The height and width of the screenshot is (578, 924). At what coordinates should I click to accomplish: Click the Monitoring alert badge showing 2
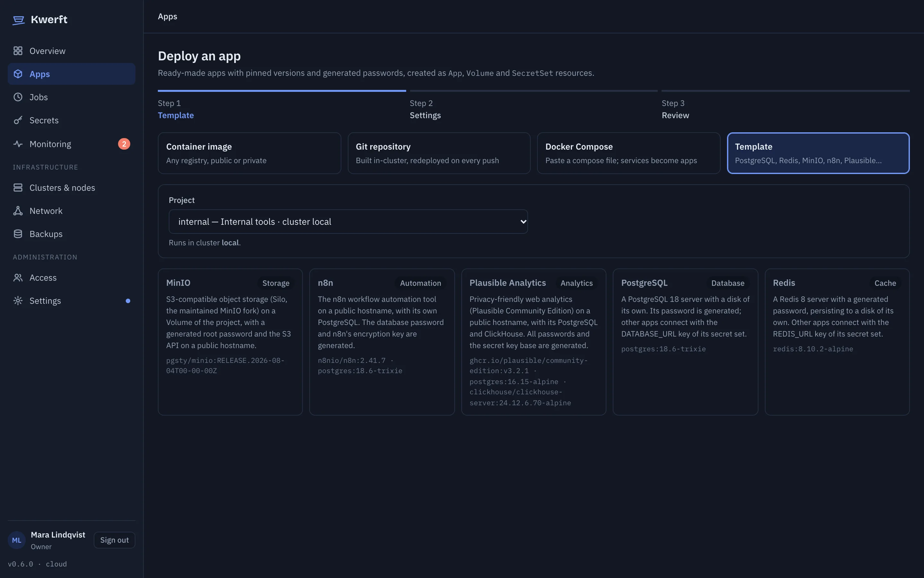124,144
